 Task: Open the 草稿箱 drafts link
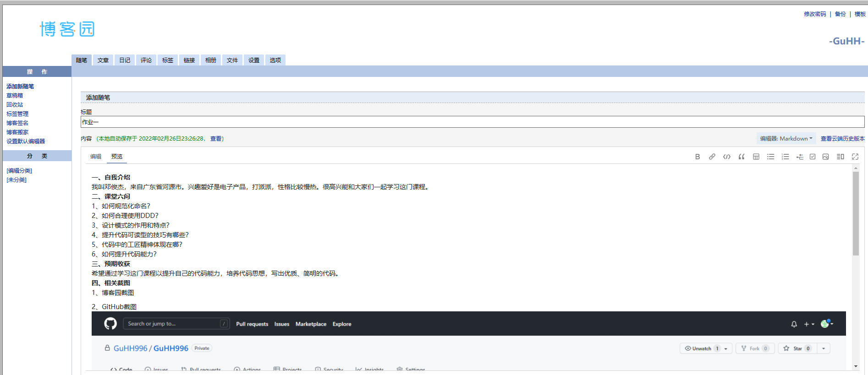15,95
